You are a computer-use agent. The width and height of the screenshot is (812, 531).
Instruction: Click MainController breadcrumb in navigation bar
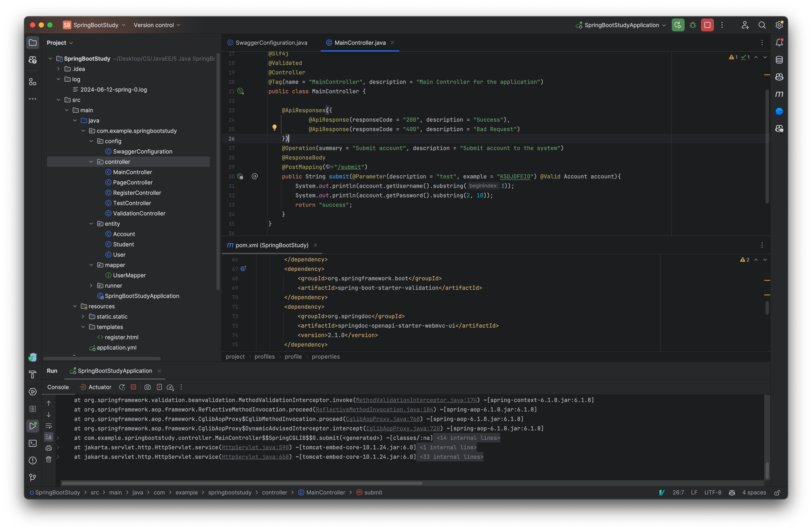322,493
